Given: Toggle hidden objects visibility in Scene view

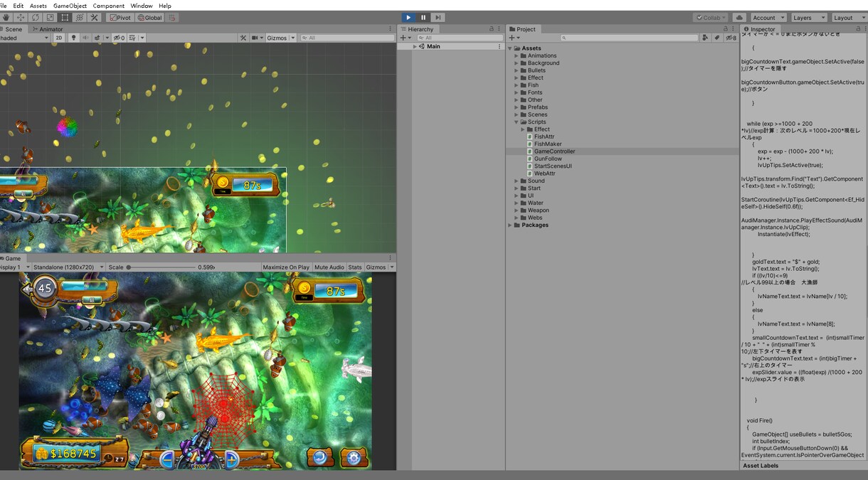Looking at the screenshot, I should [x=119, y=38].
